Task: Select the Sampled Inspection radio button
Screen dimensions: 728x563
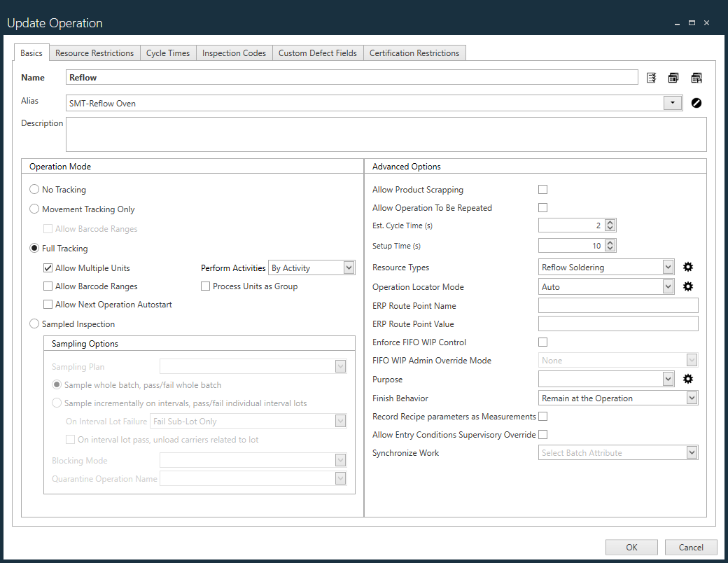Action: pos(34,324)
